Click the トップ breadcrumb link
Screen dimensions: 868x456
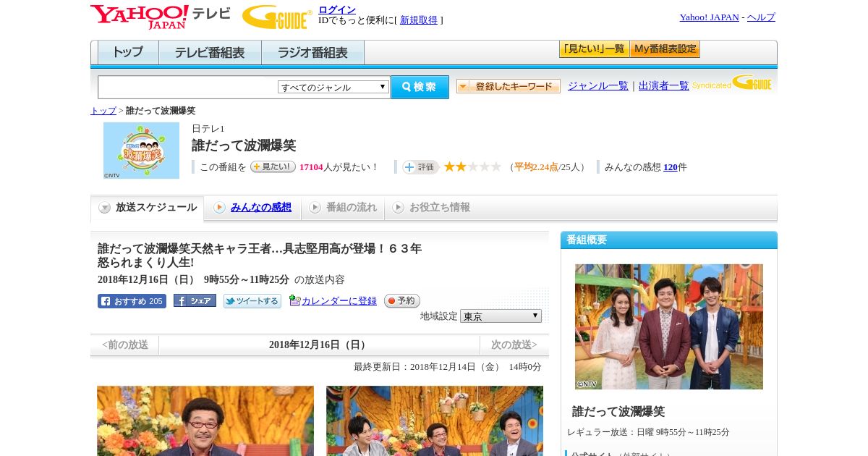[103, 111]
